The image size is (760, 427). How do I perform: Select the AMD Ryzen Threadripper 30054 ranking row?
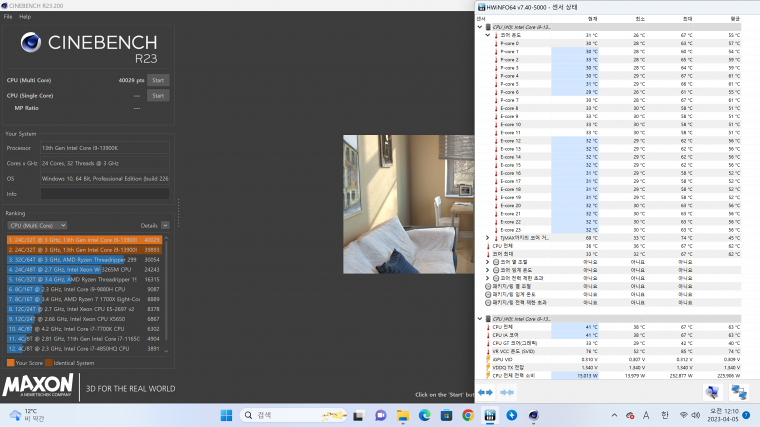84,260
